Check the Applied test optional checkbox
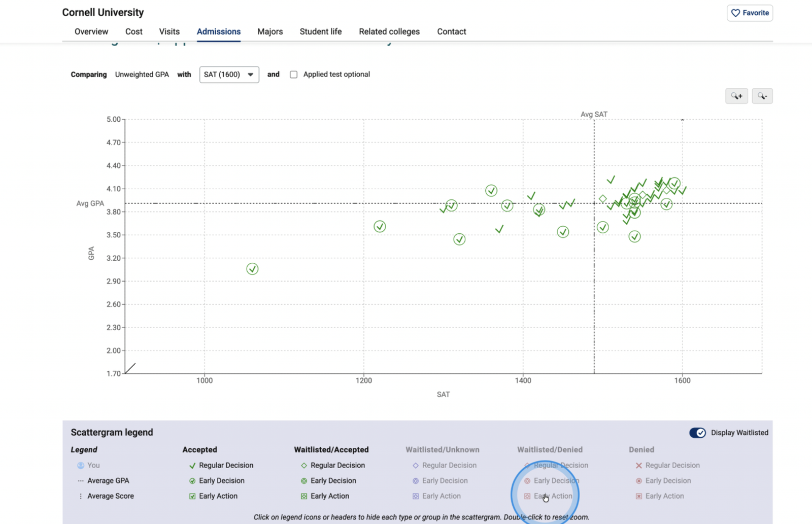The image size is (812, 524). point(293,75)
